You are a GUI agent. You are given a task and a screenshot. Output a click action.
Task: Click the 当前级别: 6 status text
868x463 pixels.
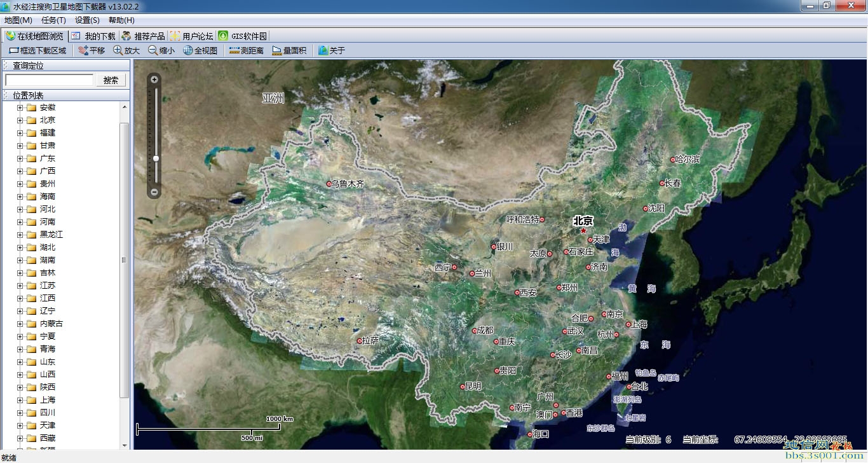click(648, 439)
